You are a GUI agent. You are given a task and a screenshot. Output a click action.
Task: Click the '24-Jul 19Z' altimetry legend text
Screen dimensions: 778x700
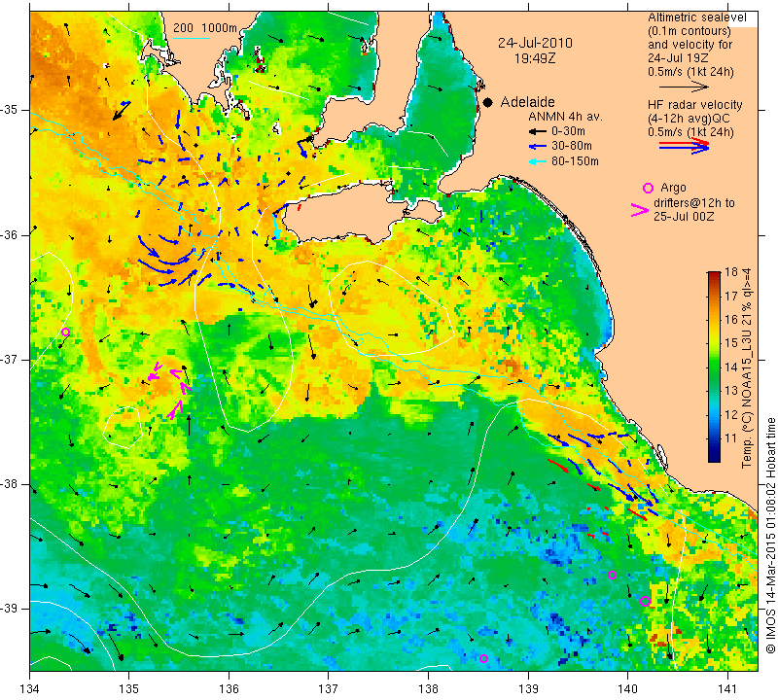[678, 58]
